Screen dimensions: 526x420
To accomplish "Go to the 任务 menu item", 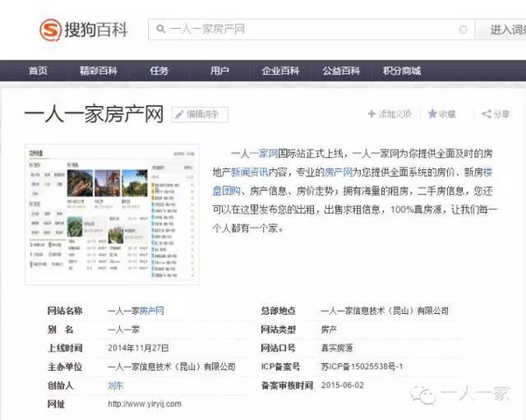I will [x=159, y=71].
